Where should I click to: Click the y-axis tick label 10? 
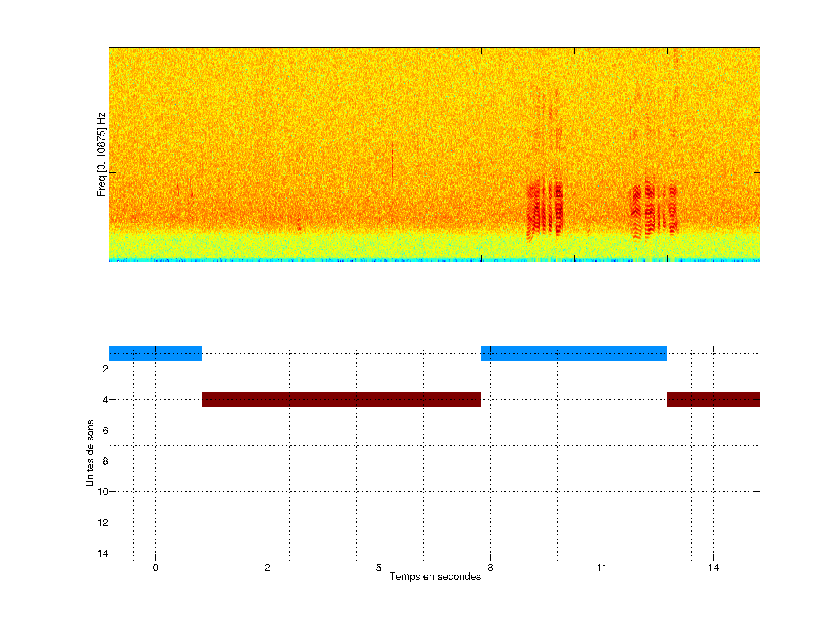103,492
